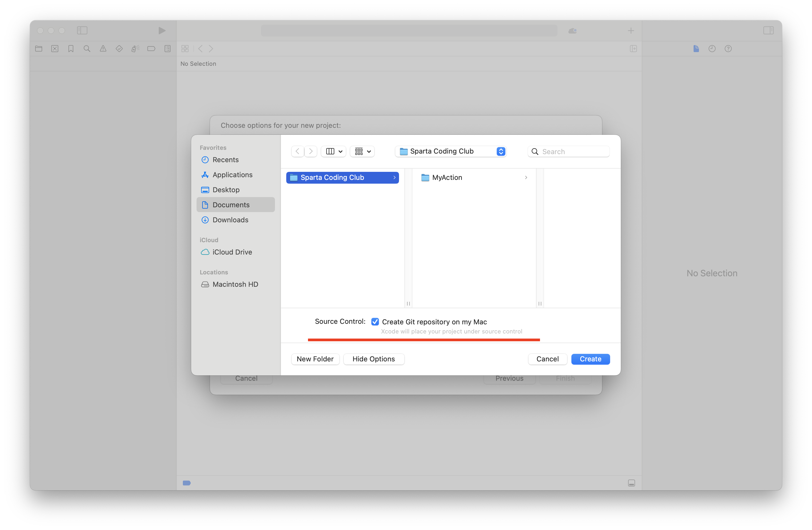The width and height of the screenshot is (812, 530).
Task: Open the Sparta Coding Club location popup
Action: [451, 151]
